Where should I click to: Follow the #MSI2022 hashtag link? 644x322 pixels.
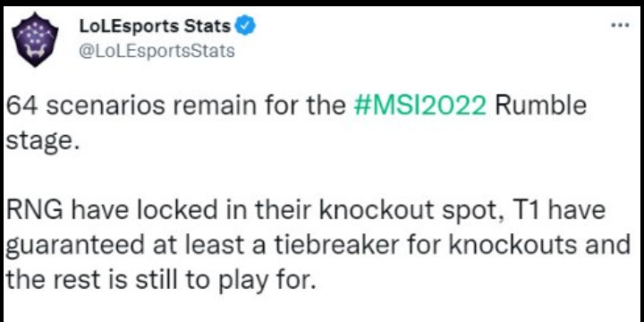coord(420,106)
